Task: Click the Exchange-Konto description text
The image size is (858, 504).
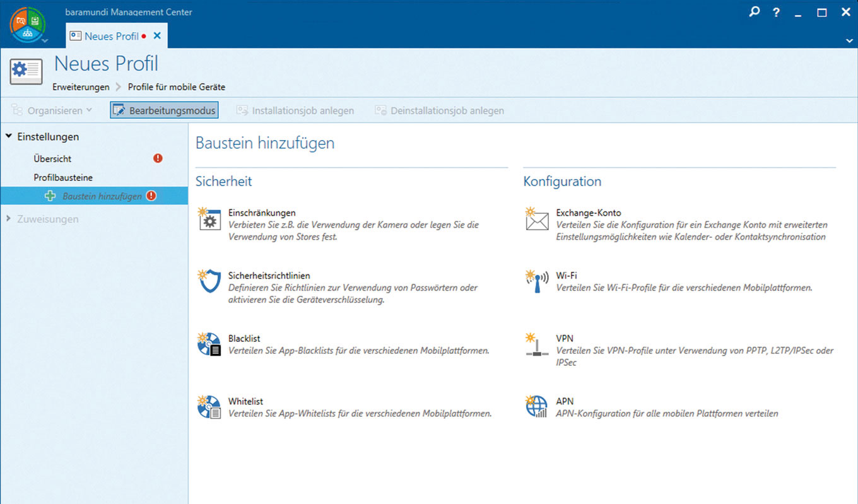Action: (x=691, y=231)
